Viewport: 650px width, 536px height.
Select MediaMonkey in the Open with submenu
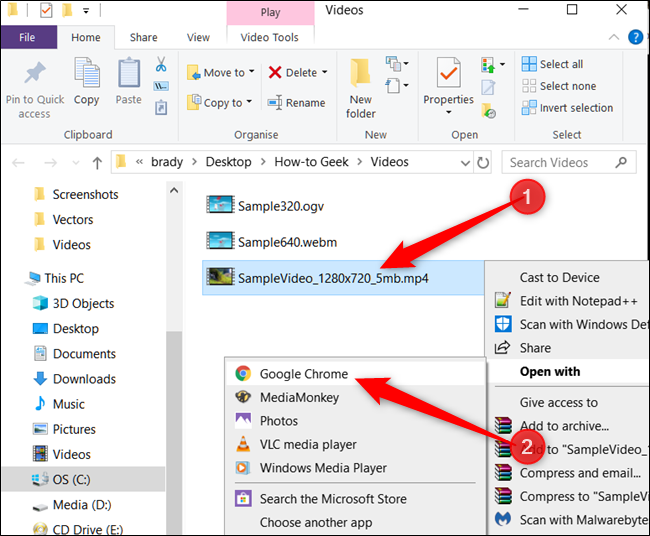(x=355, y=397)
